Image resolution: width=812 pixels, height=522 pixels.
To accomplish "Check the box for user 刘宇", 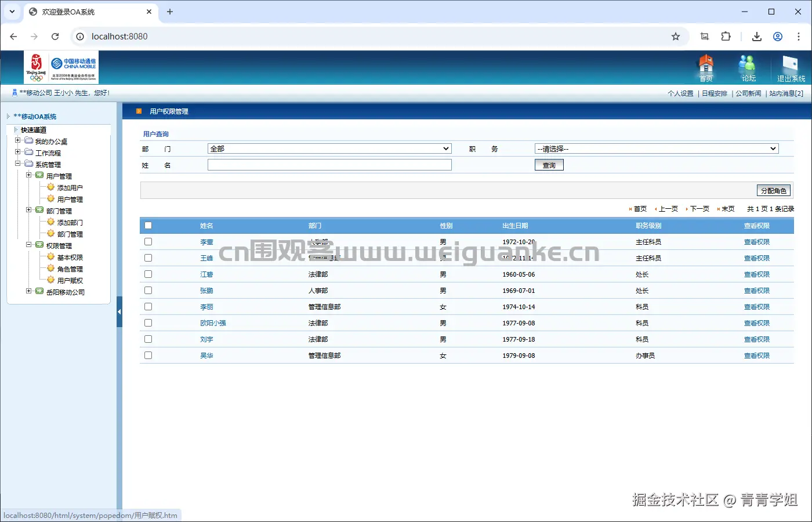I will pyautogui.click(x=148, y=339).
